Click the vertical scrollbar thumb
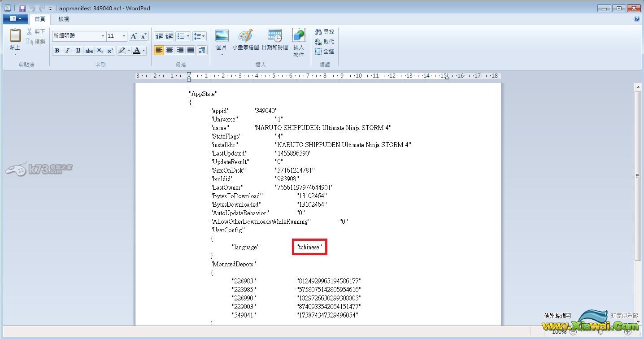 638,175
